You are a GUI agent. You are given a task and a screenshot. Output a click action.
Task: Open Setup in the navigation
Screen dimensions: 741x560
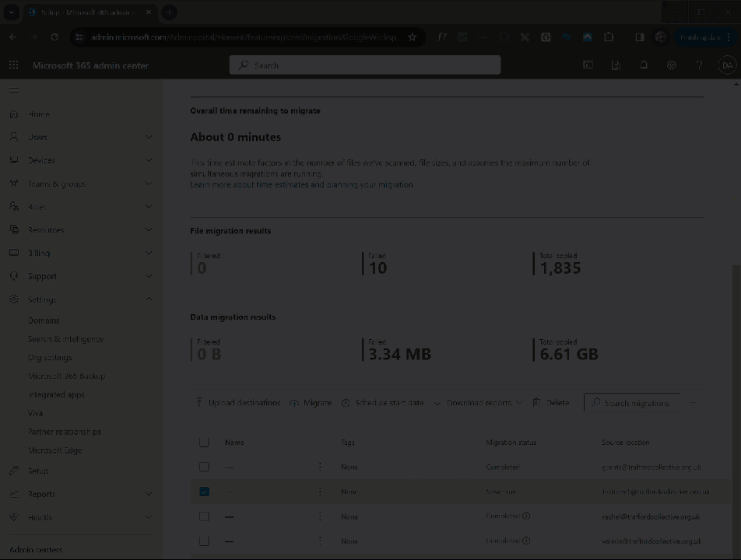38,471
